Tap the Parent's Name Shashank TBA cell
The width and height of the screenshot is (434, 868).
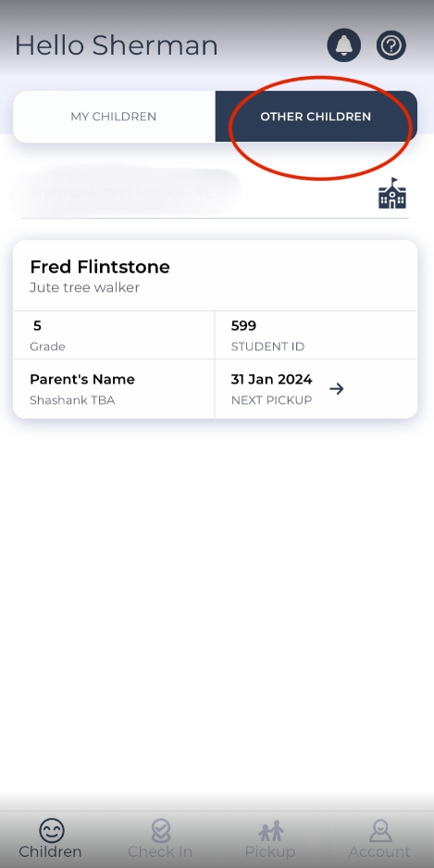[x=114, y=388]
